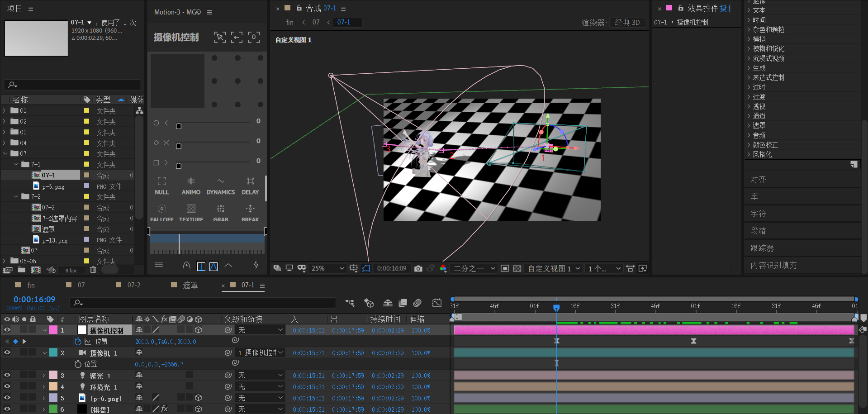
Task: Click the show channel color icon in viewer
Action: [443, 268]
